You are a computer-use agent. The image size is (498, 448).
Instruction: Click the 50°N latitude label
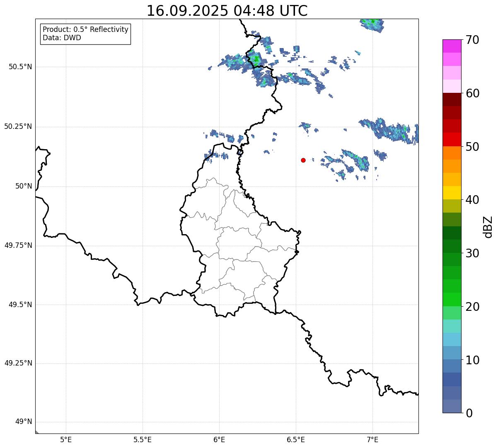click(x=24, y=186)
